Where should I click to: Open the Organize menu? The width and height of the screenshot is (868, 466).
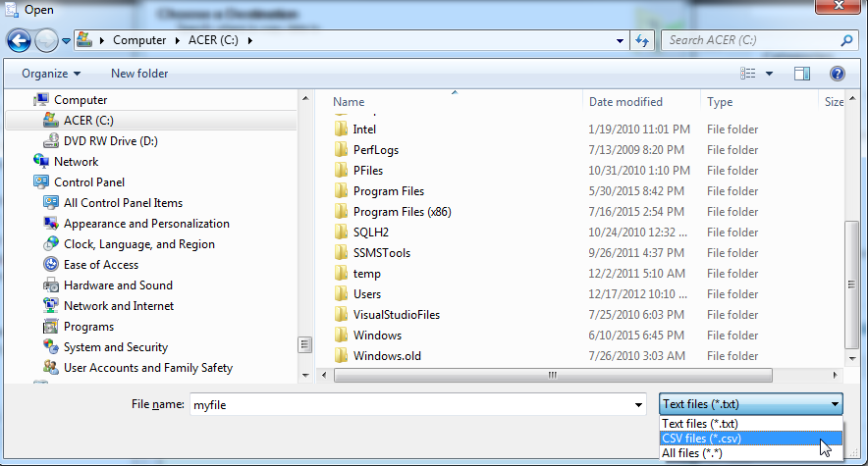(x=51, y=74)
